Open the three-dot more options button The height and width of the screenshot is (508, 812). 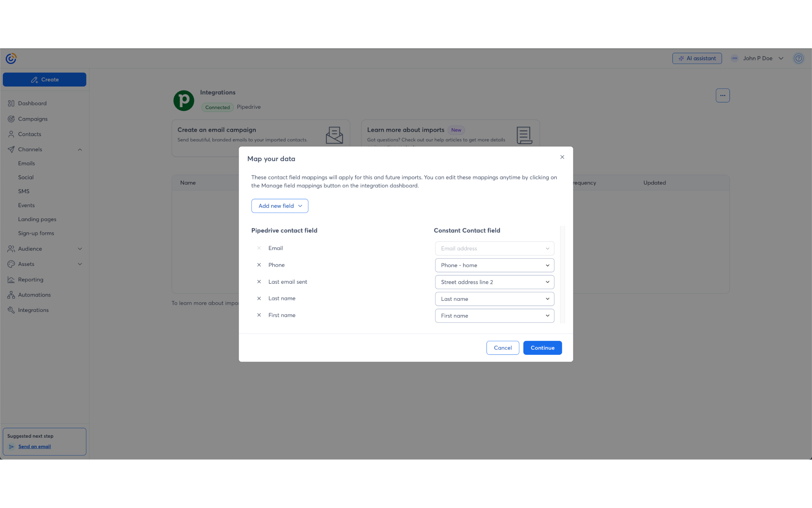pyautogui.click(x=722, y=96)
